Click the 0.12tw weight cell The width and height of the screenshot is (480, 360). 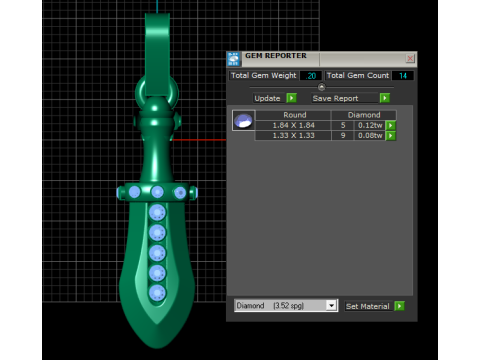[370, 125]
